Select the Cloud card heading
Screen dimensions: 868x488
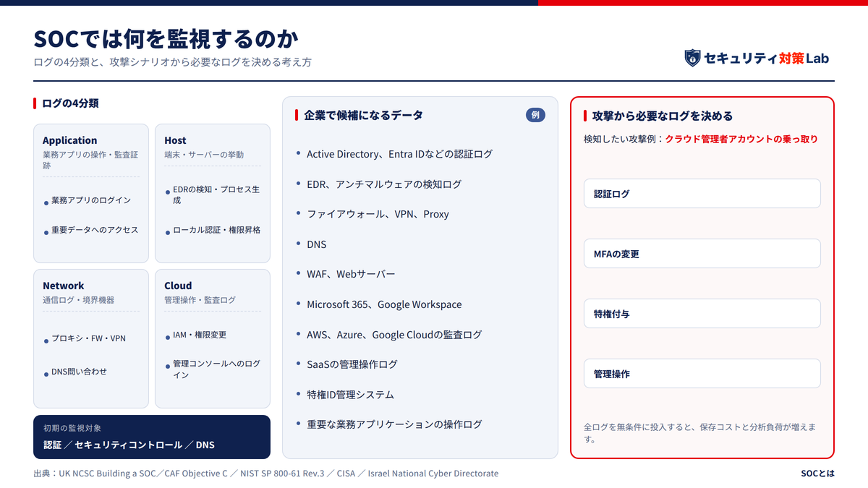178,286
